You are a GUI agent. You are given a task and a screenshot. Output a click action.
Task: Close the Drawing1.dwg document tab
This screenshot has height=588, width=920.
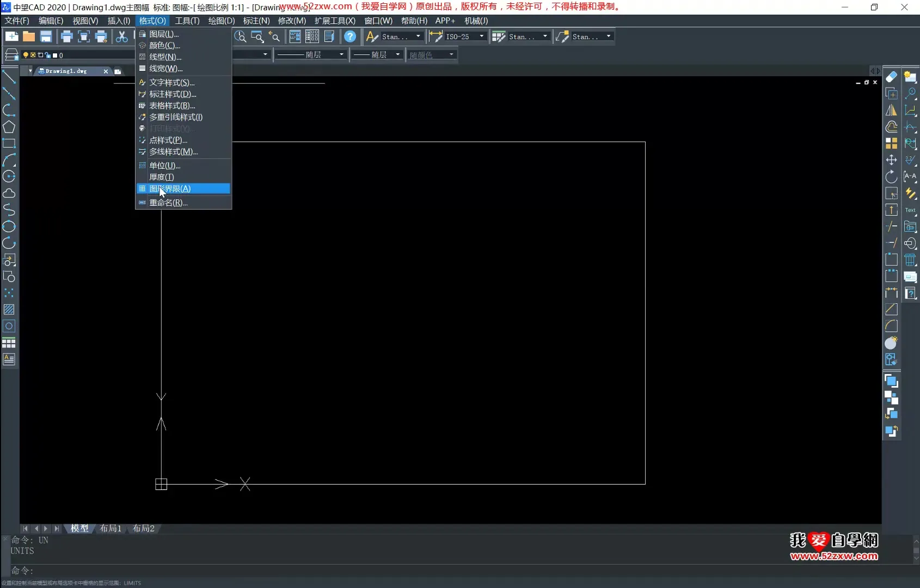tap(106, 71)
